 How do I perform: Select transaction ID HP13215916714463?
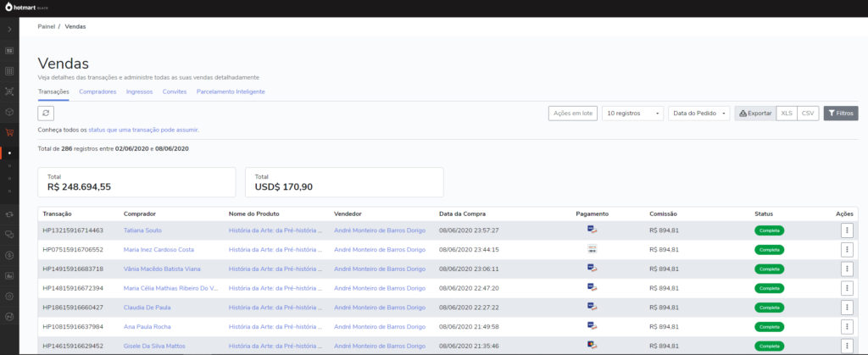click(x=73, y=230)
